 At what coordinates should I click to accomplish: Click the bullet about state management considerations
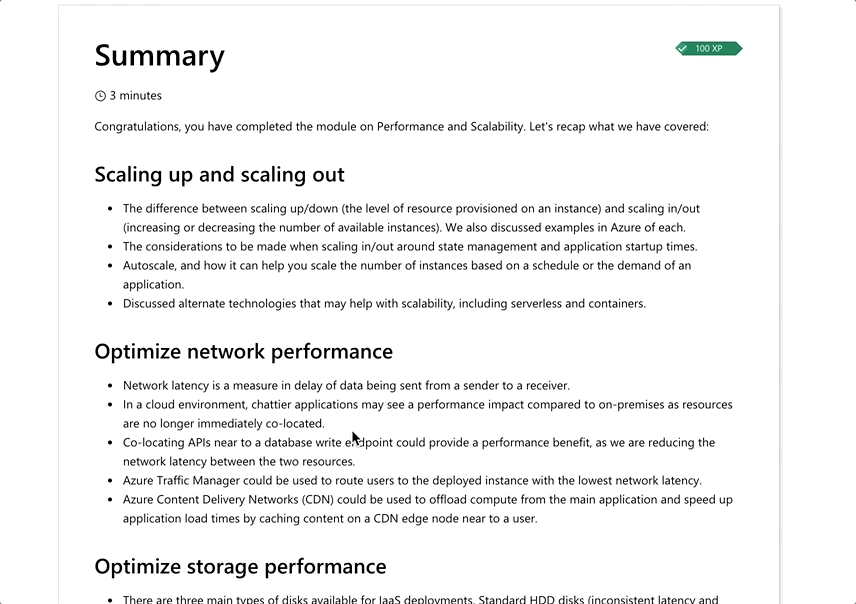coord(410,246)
